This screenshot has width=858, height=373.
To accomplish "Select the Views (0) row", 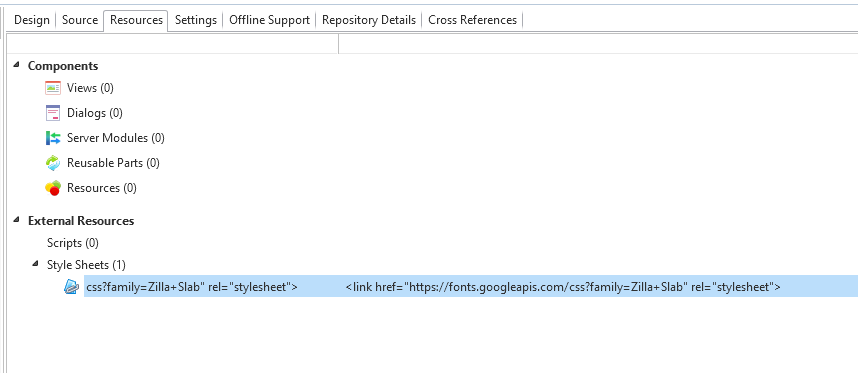I will click(90, 88).
